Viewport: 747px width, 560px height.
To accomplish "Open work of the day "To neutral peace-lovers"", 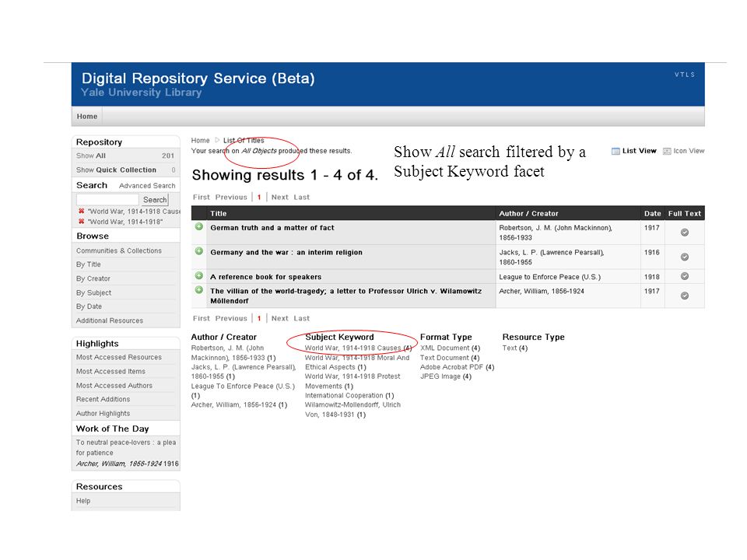I will pos(126,448).
